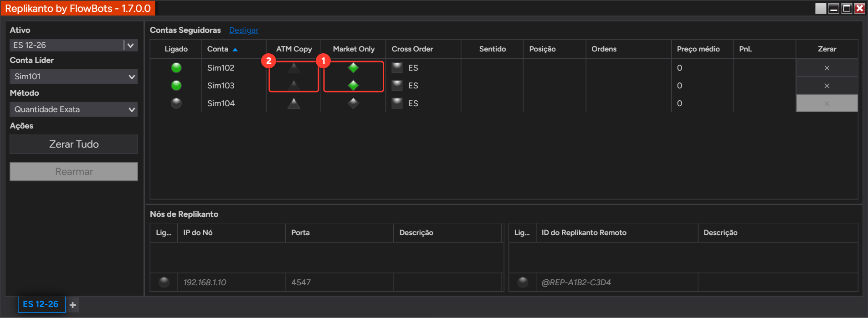Click the Ligado column header
868x318 pixels.
click(176, 49)
